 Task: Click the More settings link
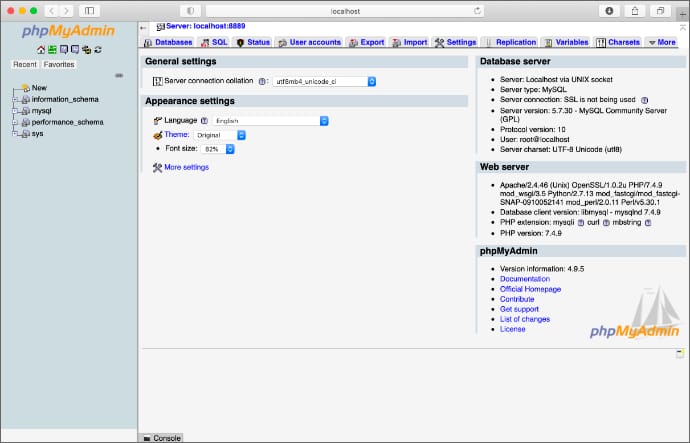click(186, 167)
